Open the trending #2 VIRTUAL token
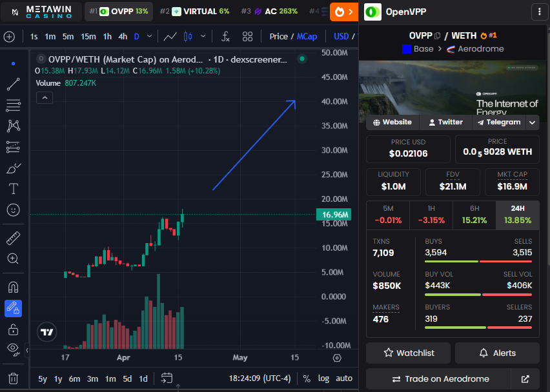Viewport: 550px width, 392px height. 195,12
